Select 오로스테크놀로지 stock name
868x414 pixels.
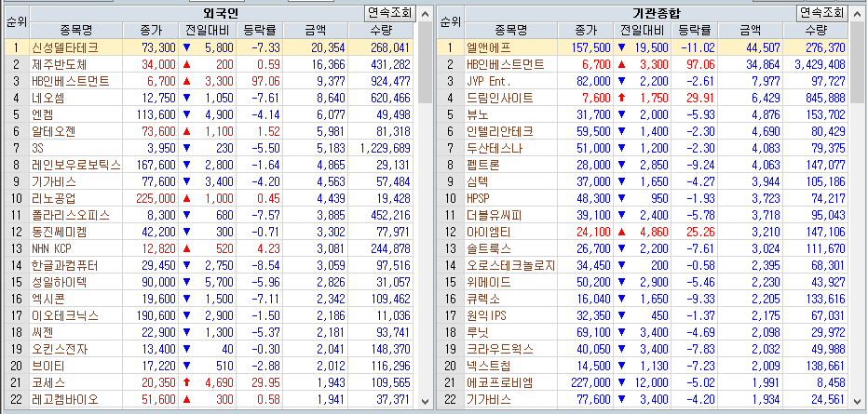click(x=510, y=266)
